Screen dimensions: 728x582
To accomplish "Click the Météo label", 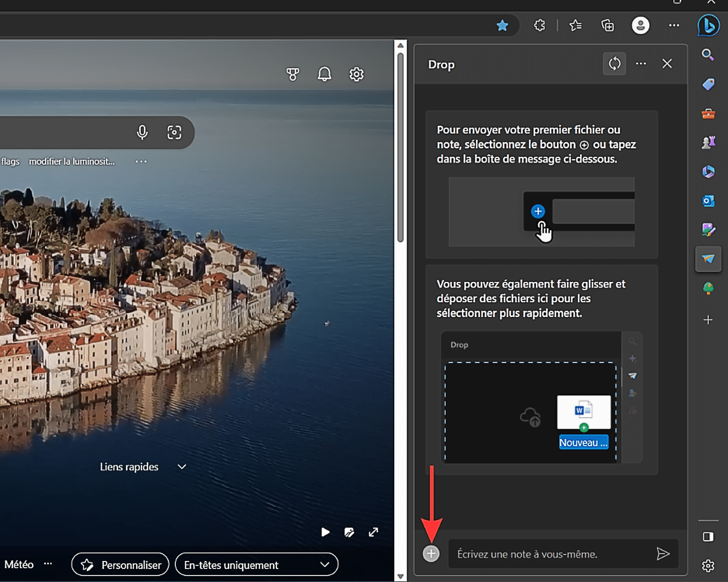I will pyautogui.click(x=19, y=565).
